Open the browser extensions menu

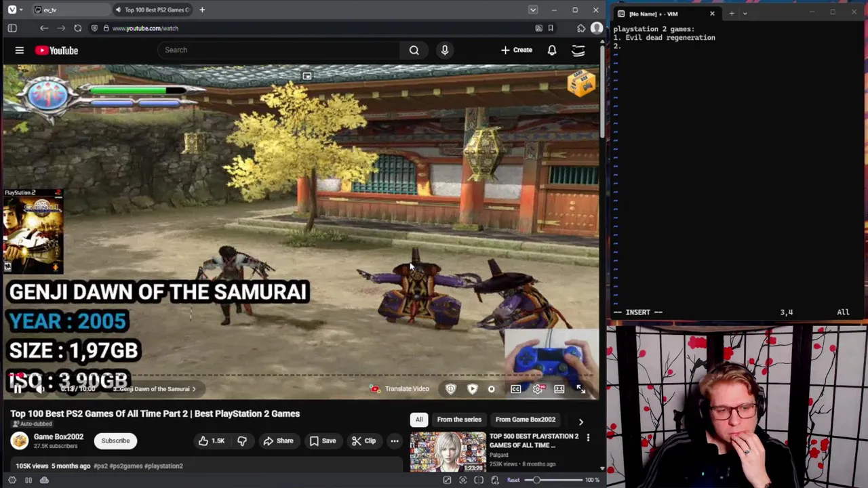pyautogui.click(x=581, y=28)
